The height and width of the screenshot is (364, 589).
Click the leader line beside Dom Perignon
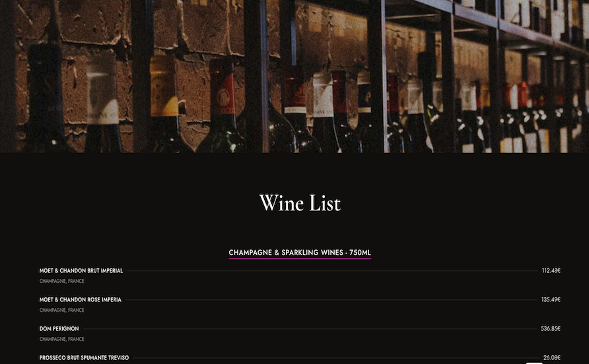[x=310, y=329]
